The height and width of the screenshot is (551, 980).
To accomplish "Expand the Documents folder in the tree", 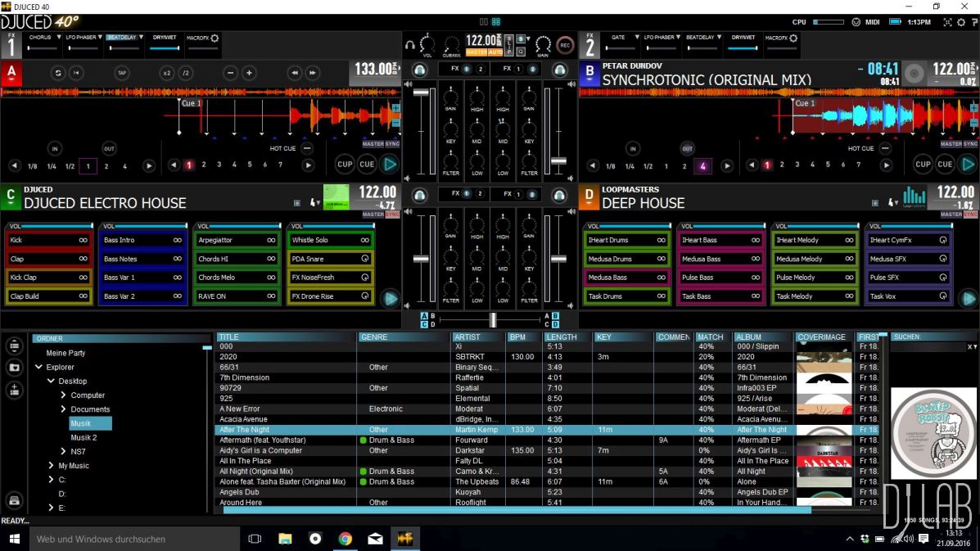I will pyautogui.click(x=64, y=409).
